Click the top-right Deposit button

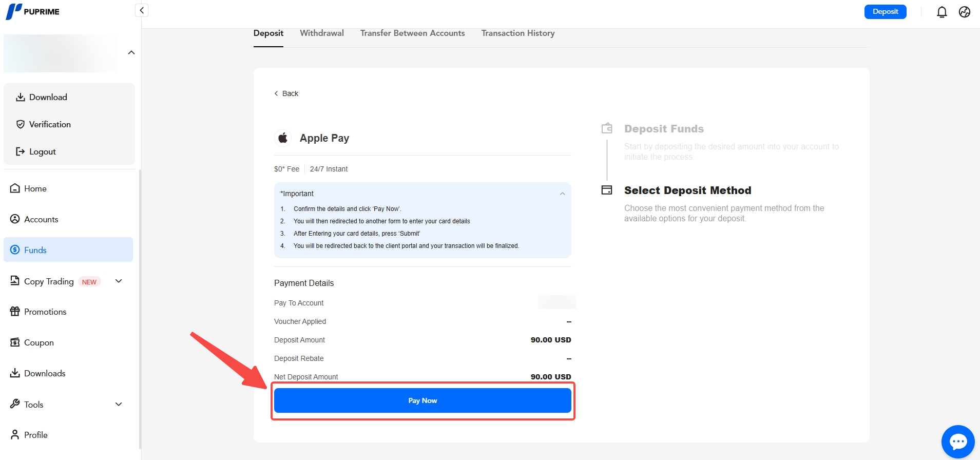pos(885,12)
